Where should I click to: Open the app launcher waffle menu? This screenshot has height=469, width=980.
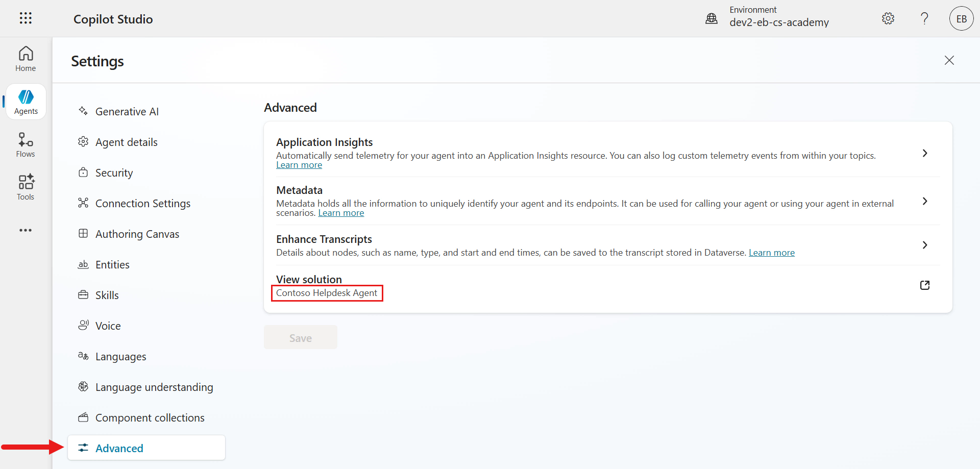pos(25,18)
